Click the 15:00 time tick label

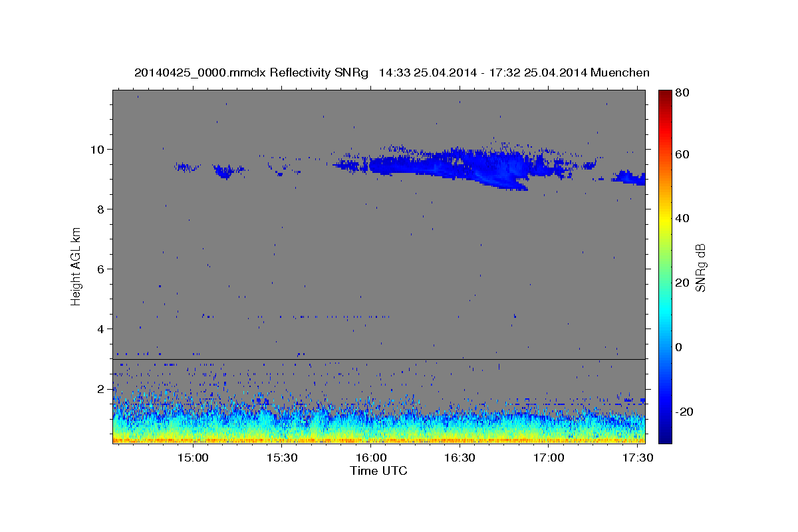click(194, 458)
